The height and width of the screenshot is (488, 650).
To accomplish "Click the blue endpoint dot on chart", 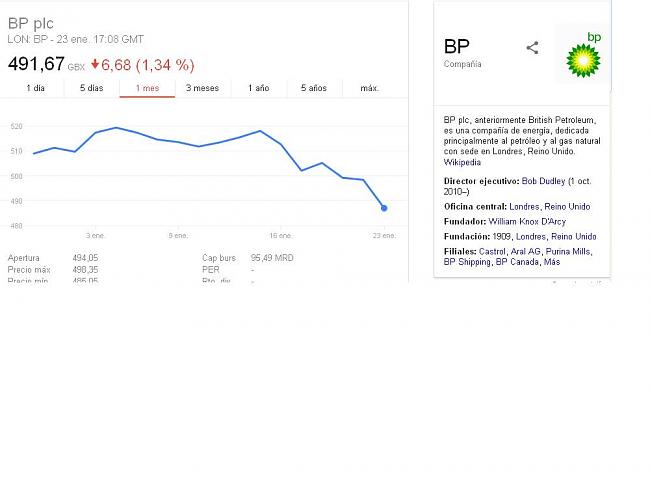I will coord(384,208).
